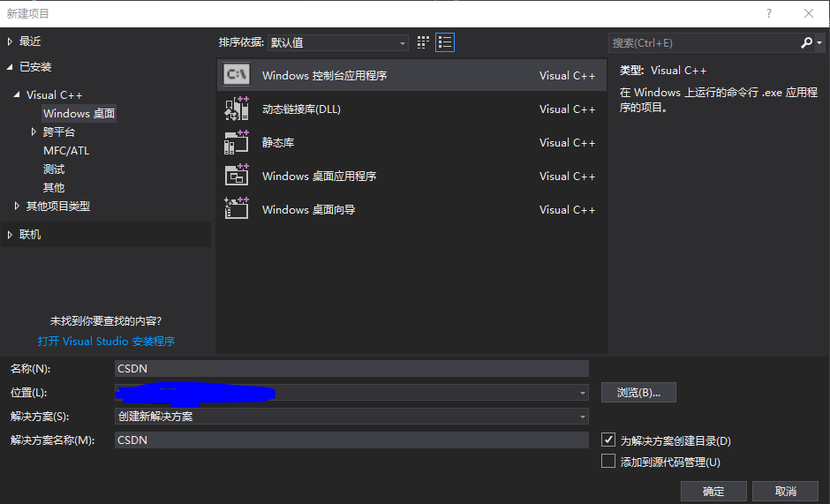Click the Windows 桌面应用程序 template icon
This screenshot has width=830, height=504.
[237, 176]
